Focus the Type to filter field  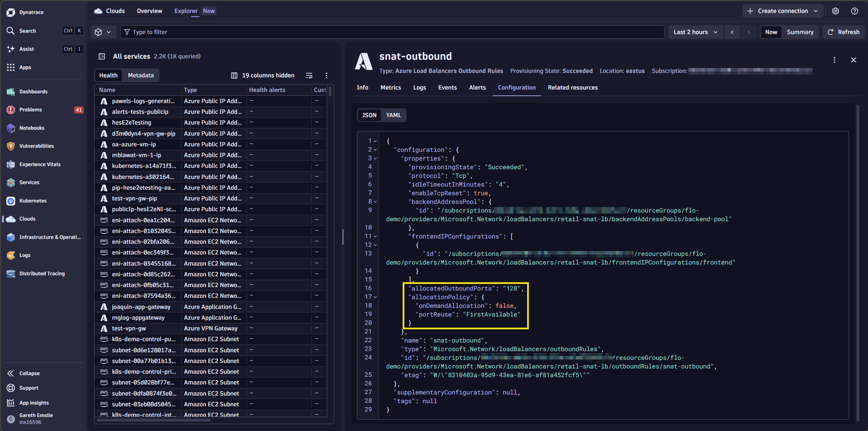392,32
